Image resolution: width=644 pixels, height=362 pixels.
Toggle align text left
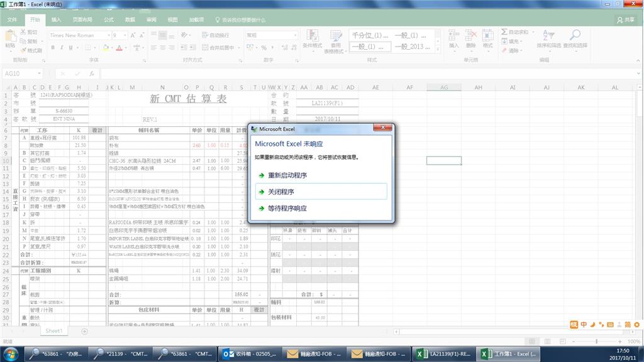click(153, 48)
